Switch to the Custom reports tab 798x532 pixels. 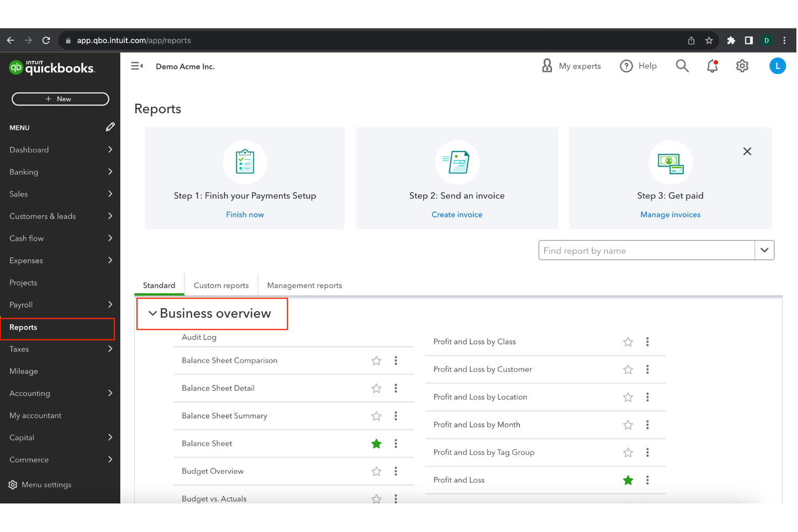point(221,285)
